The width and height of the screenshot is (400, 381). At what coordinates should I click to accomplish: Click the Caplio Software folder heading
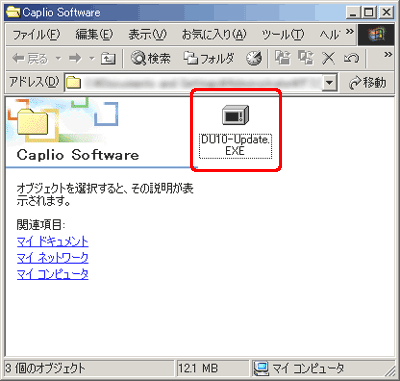point(78,155)
